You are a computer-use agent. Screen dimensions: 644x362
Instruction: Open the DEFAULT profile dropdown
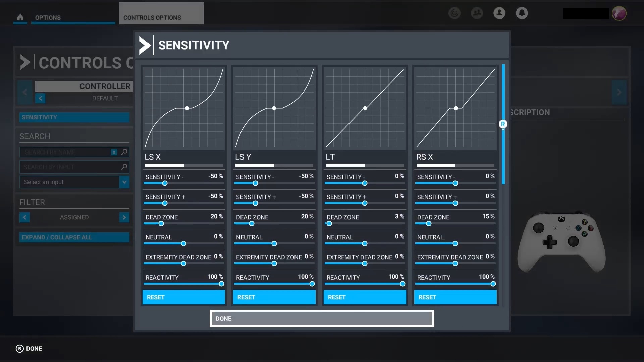coord(104,98)
